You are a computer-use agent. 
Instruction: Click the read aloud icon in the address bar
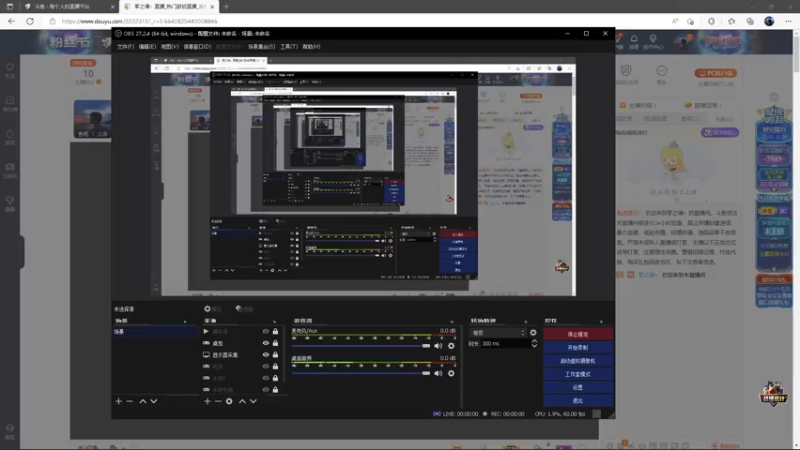(675, 21)
